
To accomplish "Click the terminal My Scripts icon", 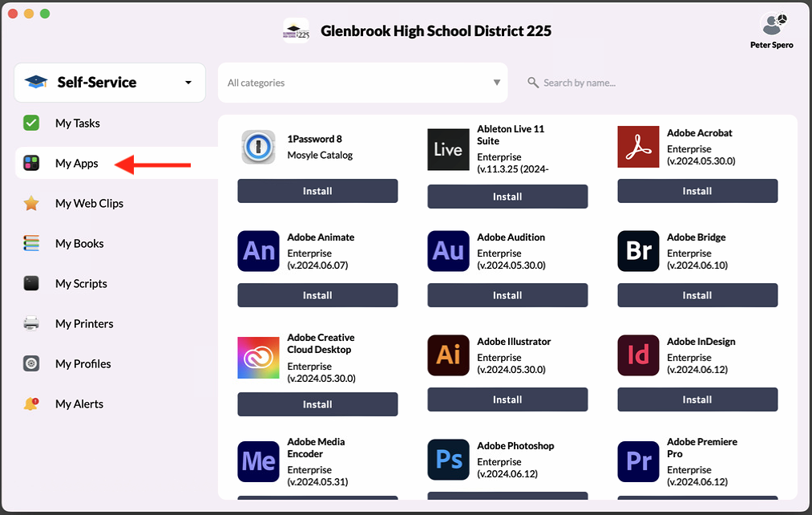I will pyautogui.click(x=31, y=283).
